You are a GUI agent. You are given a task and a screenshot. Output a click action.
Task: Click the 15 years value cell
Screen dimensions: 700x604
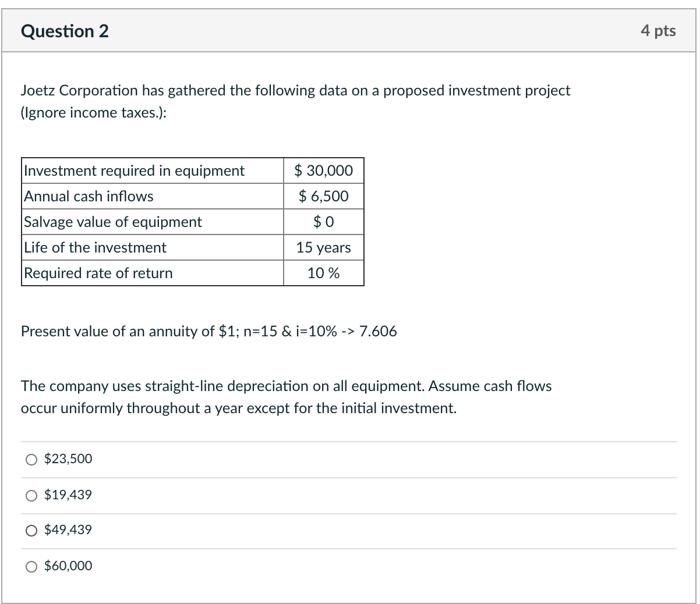(323, 247)
